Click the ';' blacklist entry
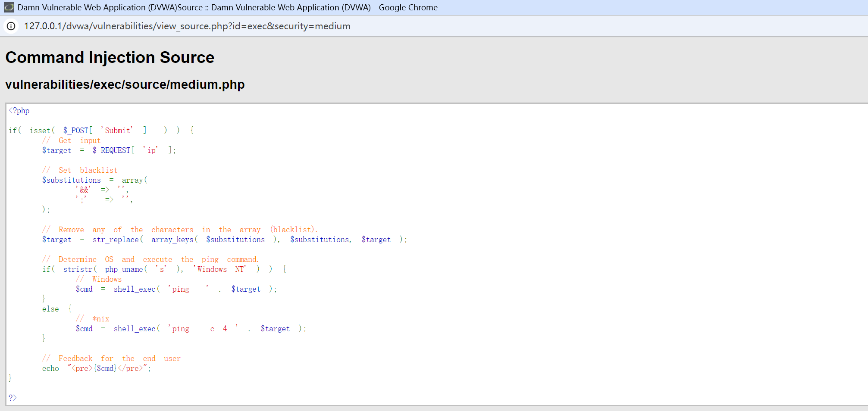 click(x=81, y=199)
